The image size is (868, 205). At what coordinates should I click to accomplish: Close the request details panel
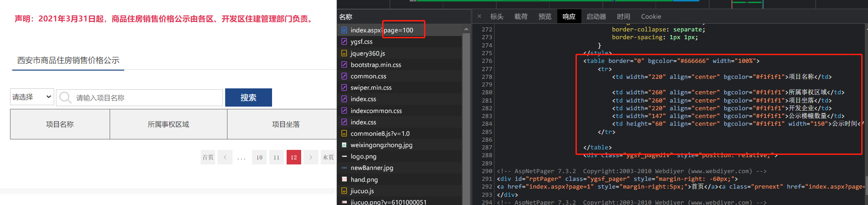[x=479, y=16]
